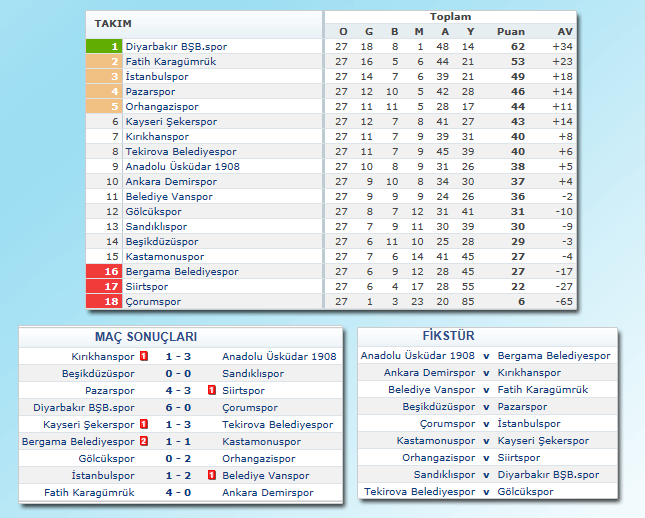Open Diyarbakır BŞB.spor team link in standings

[169, 46]
